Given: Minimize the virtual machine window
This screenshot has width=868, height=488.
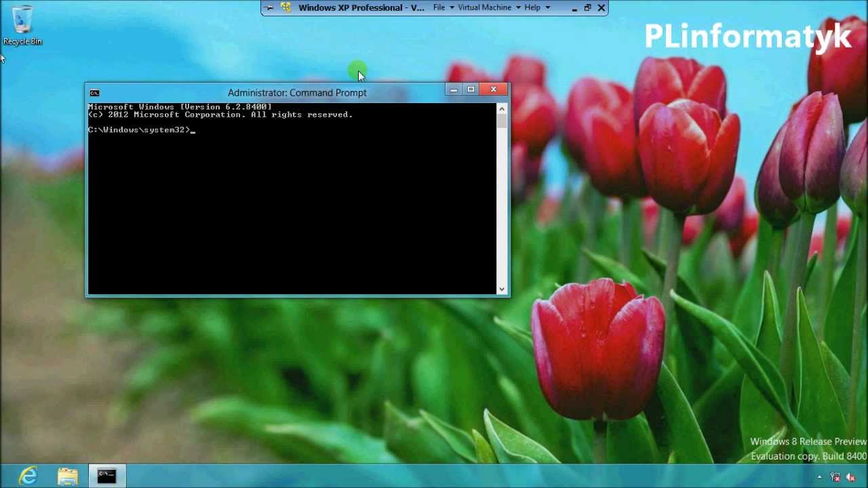Looking at the screenshot, I should (574, 8).
